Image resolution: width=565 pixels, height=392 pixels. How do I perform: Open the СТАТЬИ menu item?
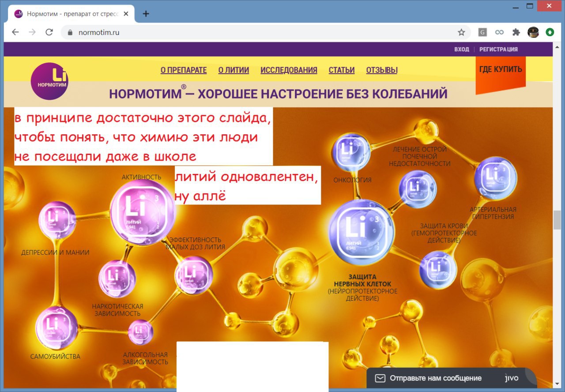tap(342, 70)
